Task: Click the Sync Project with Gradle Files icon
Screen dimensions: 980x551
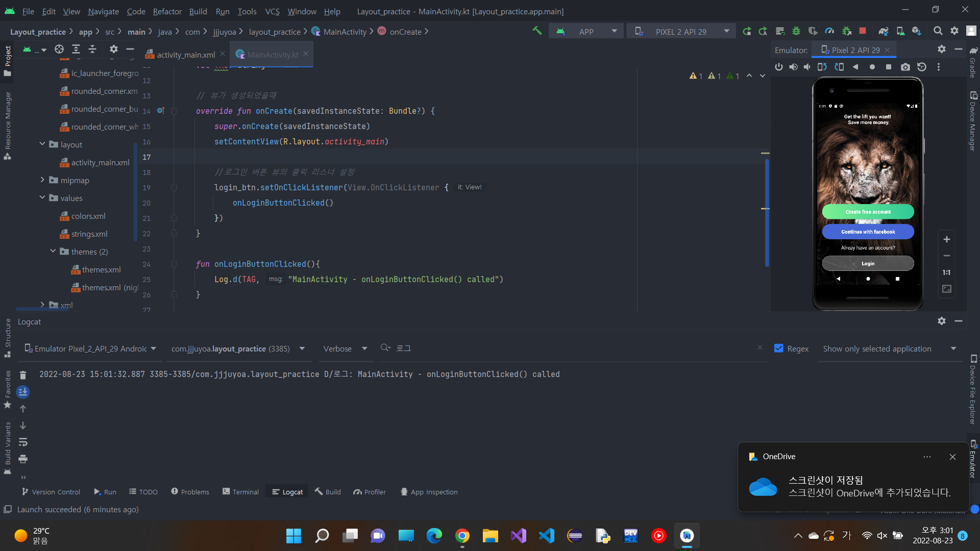Action: (x=884, y=31)
